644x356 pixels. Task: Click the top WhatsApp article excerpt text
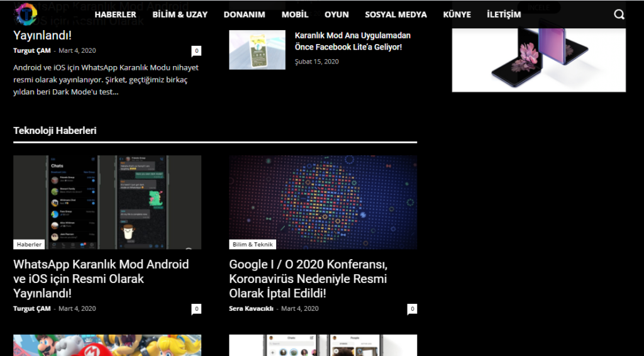pos(106,80)
